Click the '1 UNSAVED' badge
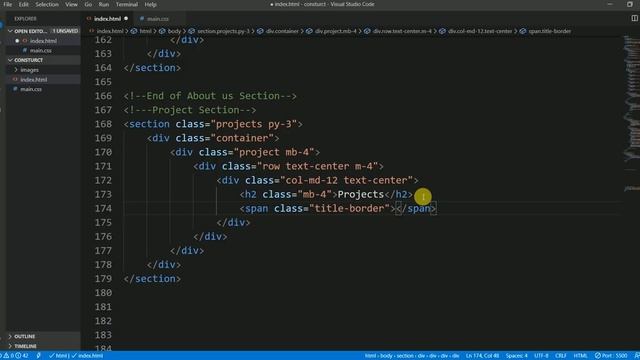The height and width of the screenshot is (360, 640). tap(65, 31)
